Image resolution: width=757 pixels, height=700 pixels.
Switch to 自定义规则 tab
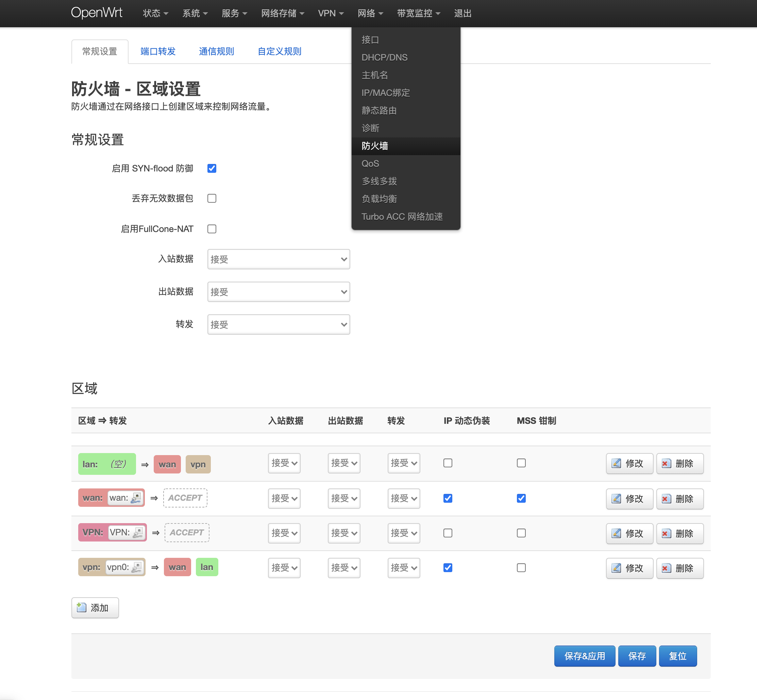[280, 51]
